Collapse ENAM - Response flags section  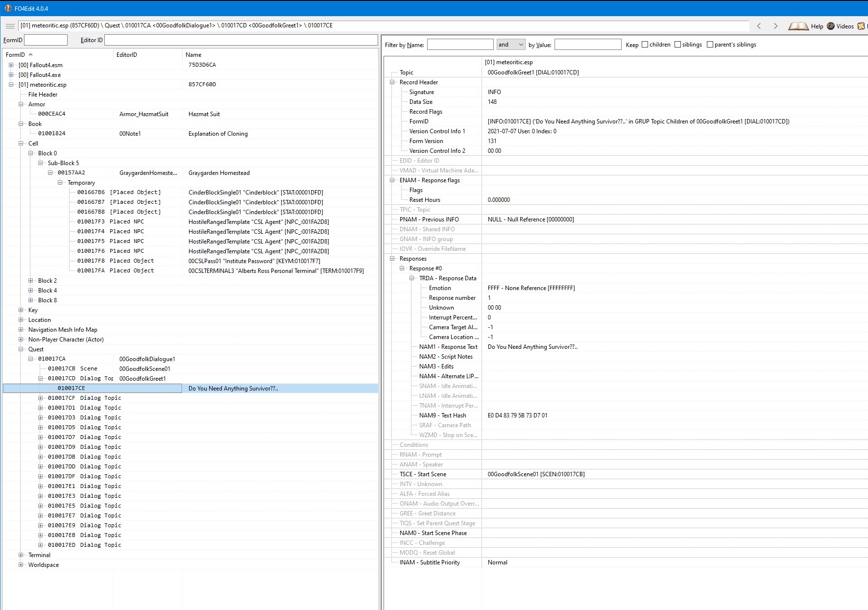(392, 180)
